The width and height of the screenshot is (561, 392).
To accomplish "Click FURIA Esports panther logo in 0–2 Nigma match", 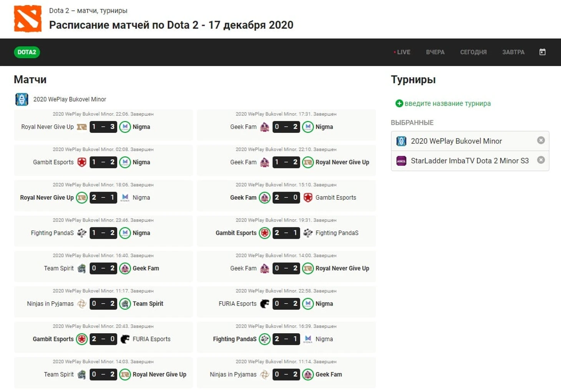I will click(x=264, y=304).
